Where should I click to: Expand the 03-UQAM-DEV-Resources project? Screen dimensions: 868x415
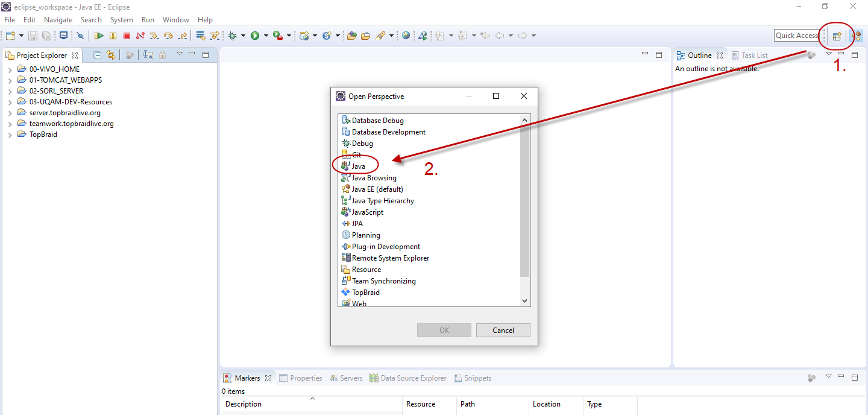[10, 102]
